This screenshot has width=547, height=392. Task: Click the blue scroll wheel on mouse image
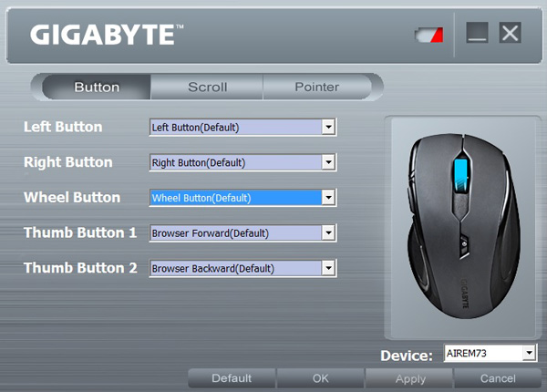pos(460,175)
